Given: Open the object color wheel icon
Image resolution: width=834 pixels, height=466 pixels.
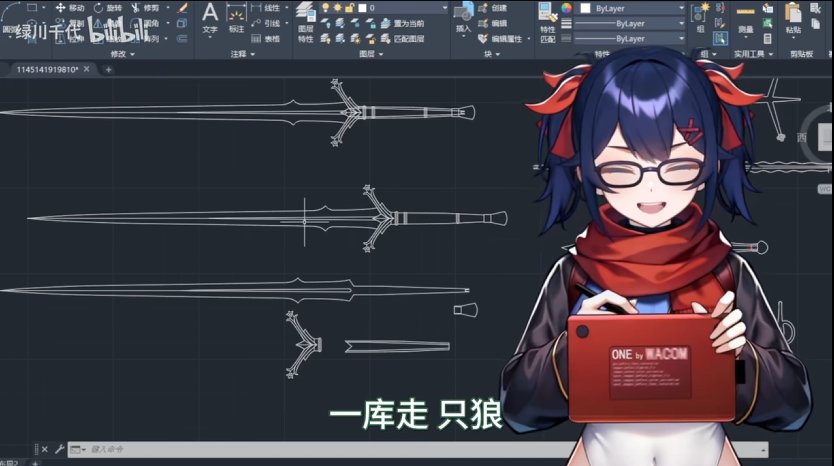Looking at the screenshot, I should [x=566, y=8].
